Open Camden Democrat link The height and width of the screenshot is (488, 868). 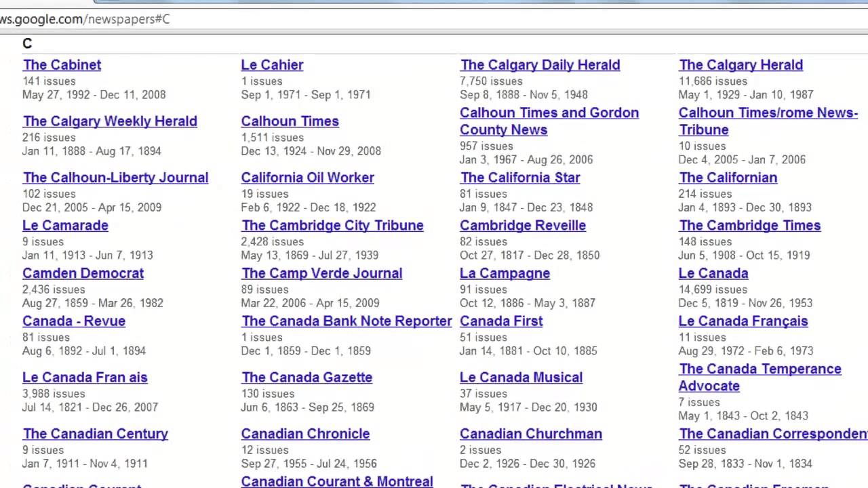pos(83,273)
